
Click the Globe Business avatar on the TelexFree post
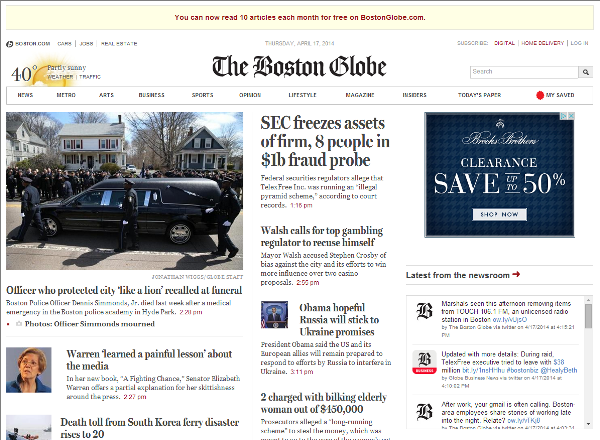tap(424, 362)
